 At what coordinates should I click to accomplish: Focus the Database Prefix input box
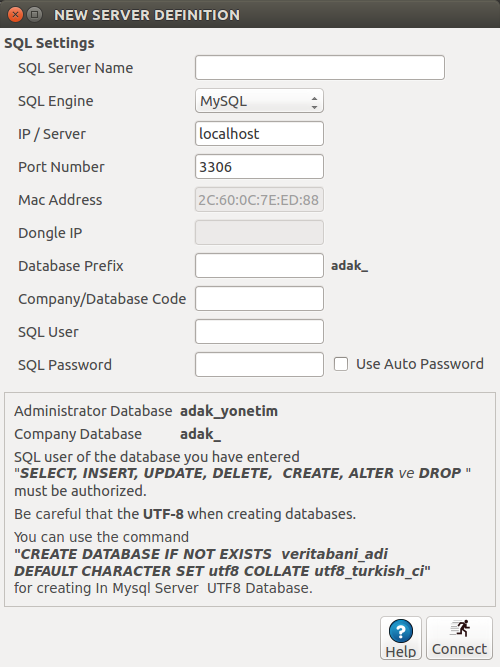pos(259,265)
